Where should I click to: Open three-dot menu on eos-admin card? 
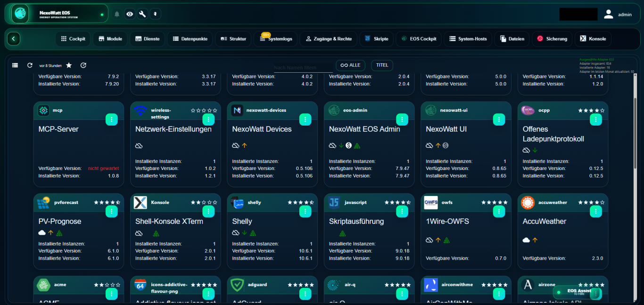point(402,119)
